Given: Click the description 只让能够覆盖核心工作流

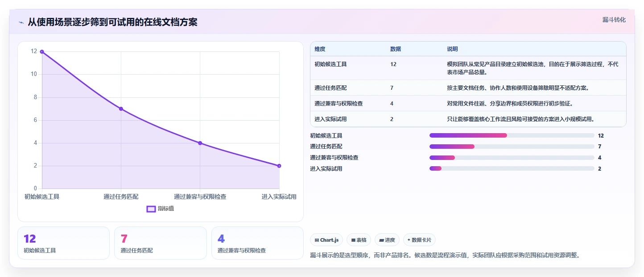Looking at the screenshot, I should tap(520, 119).
